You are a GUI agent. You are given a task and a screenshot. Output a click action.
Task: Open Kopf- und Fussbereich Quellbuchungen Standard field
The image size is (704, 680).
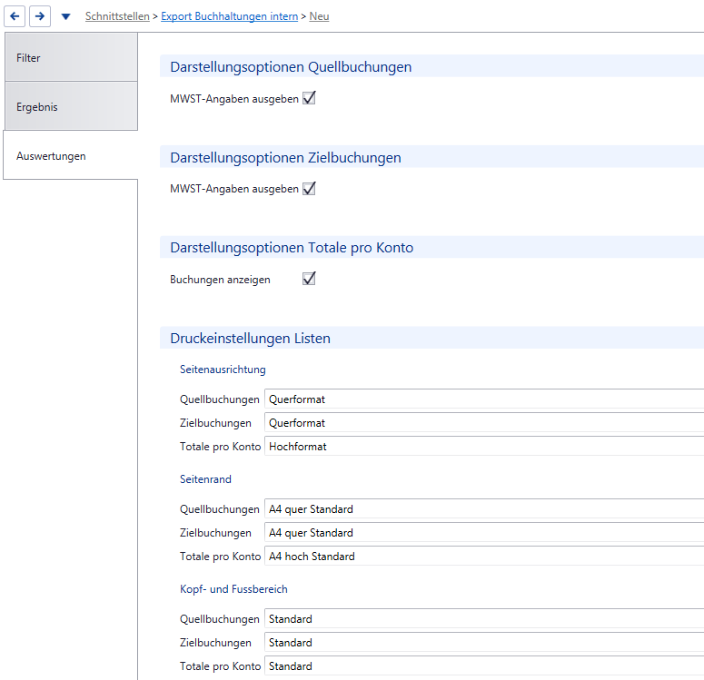(484, 619)
